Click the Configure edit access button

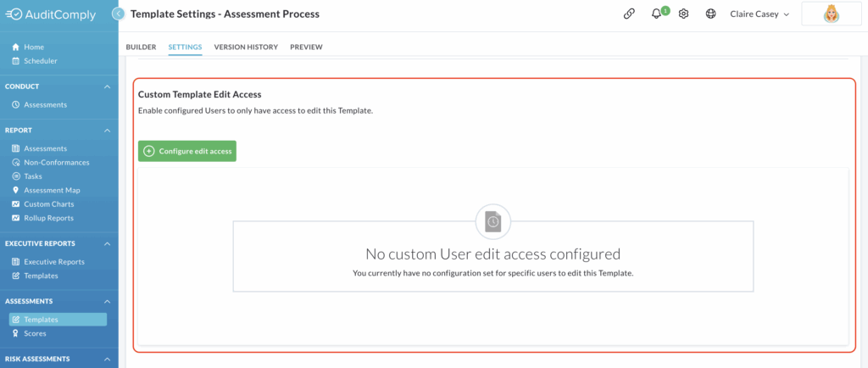pyautogui.click(x=187, y=151)
